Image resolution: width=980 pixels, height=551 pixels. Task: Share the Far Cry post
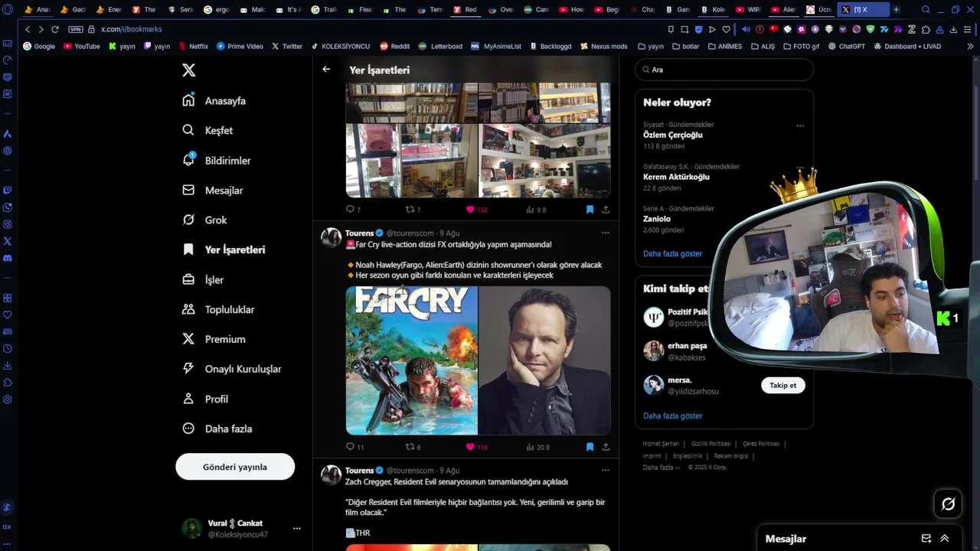(606, 447)
